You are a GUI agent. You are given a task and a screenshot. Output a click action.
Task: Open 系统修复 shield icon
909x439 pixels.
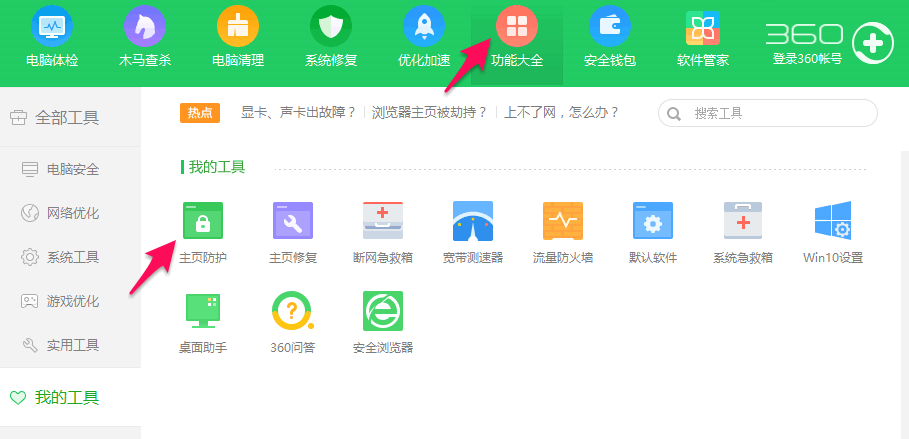[331, 27]
